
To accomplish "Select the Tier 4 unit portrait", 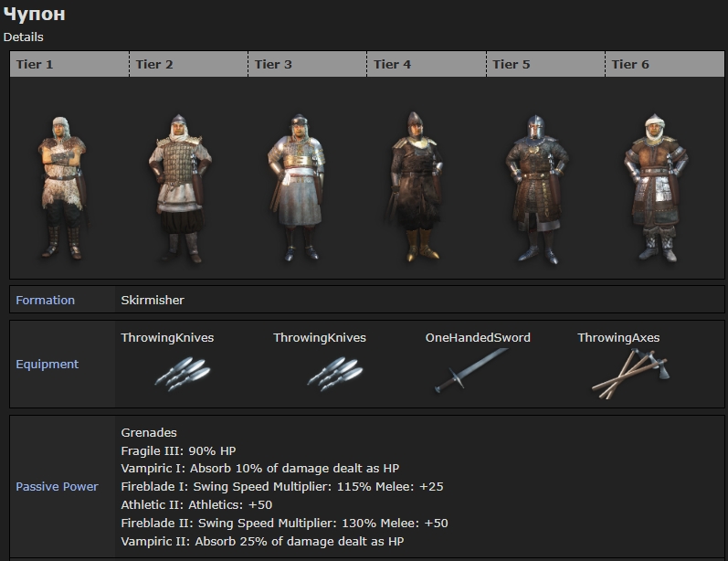I will coord(415,188).
